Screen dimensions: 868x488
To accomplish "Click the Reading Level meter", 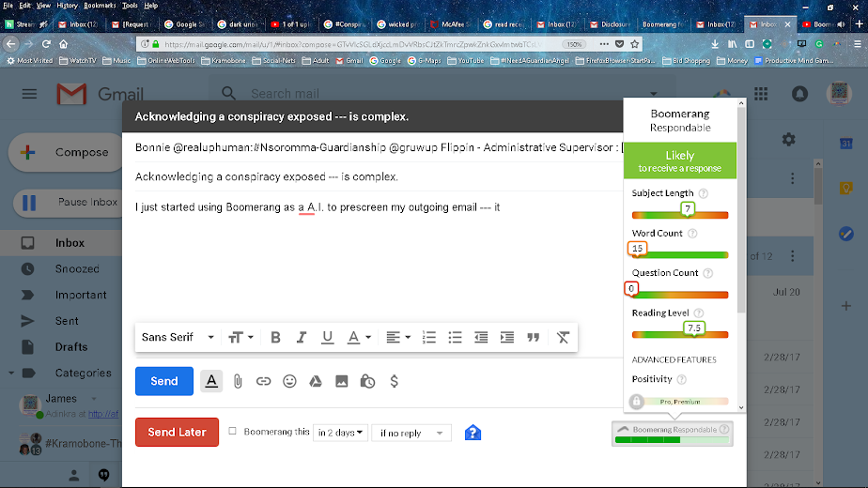I will pos(680,335).
